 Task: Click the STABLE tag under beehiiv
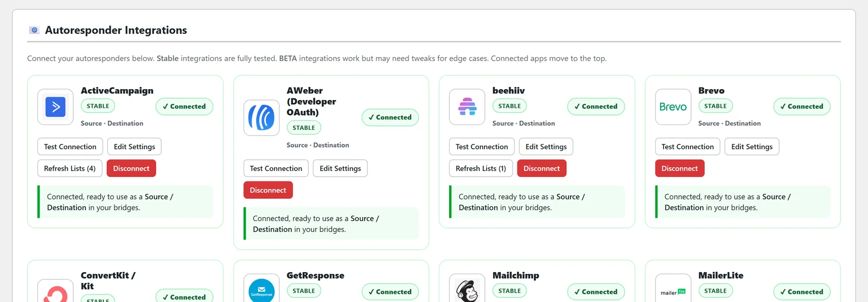coord(509,106)
